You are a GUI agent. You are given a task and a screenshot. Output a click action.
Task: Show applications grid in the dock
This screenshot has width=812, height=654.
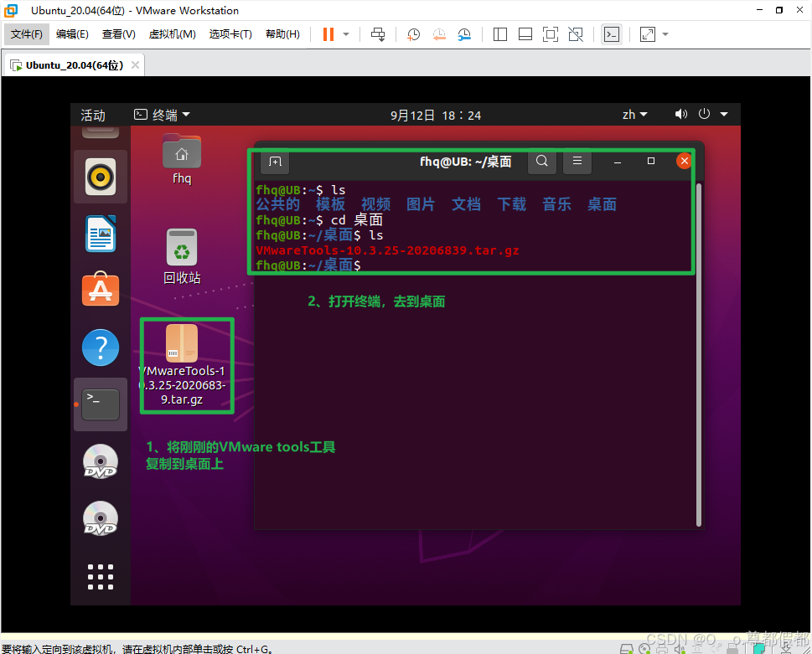[x=101, y=577]
